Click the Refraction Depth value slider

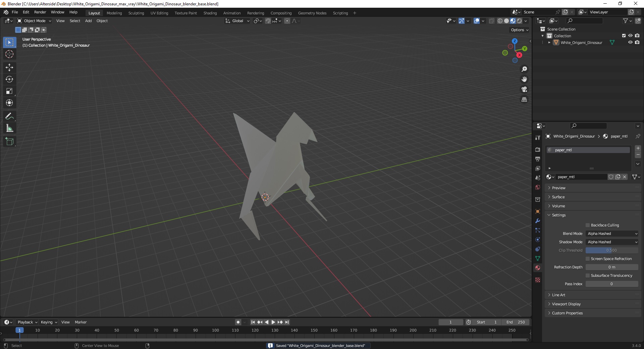[612, 267]
